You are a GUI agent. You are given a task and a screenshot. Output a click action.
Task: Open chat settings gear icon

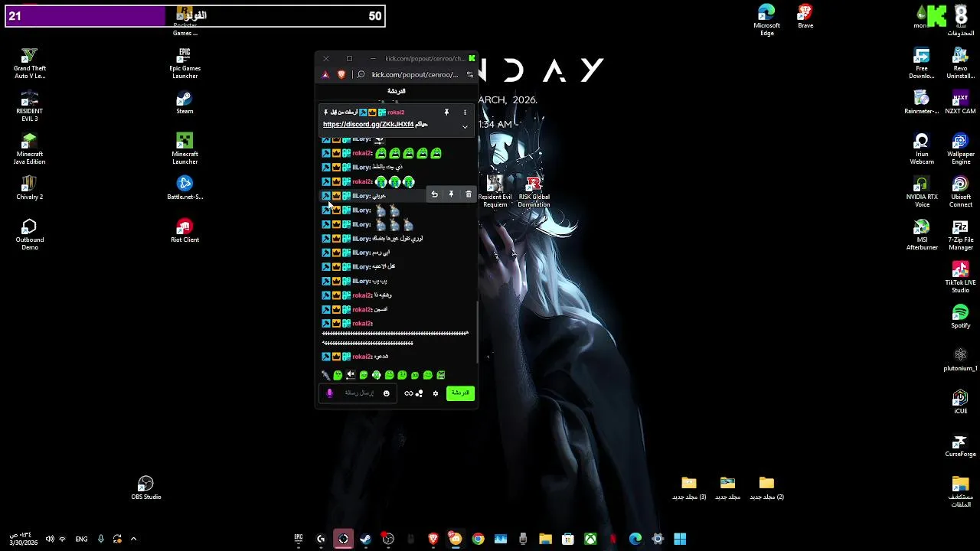coord(436,393)
